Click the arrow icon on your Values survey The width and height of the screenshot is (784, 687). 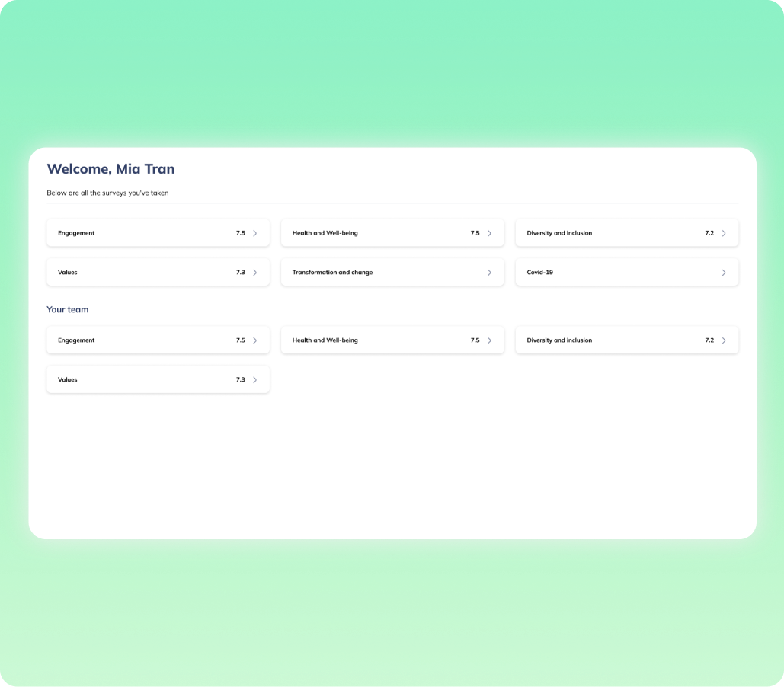pos(254,273)
